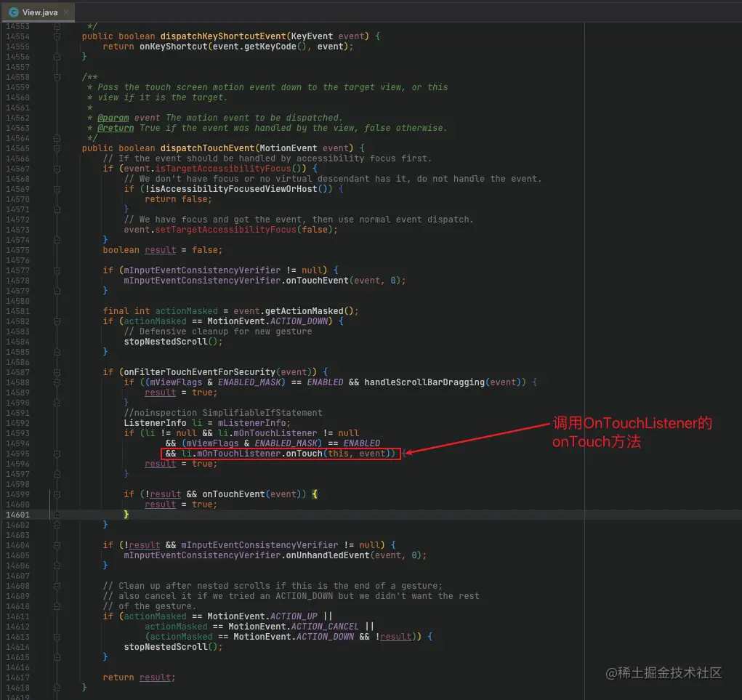Viewport: 742px width, 700px height.
Task: Click line number 14601 in the gutter
Action: (17, 515)
